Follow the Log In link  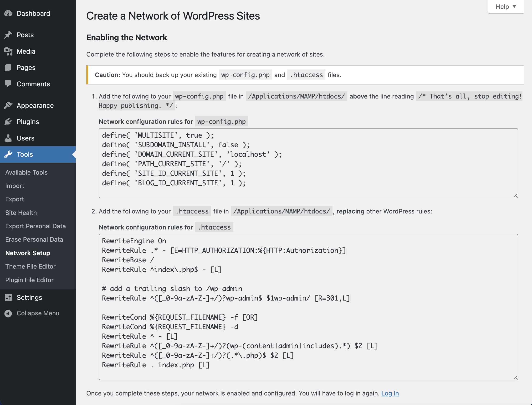tap(390, 393)
